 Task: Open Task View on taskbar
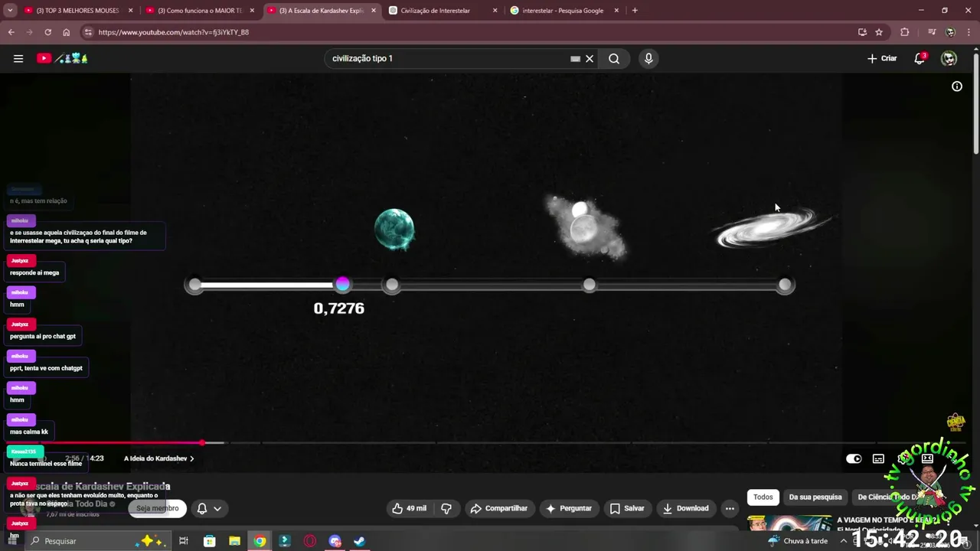(184, 541)
